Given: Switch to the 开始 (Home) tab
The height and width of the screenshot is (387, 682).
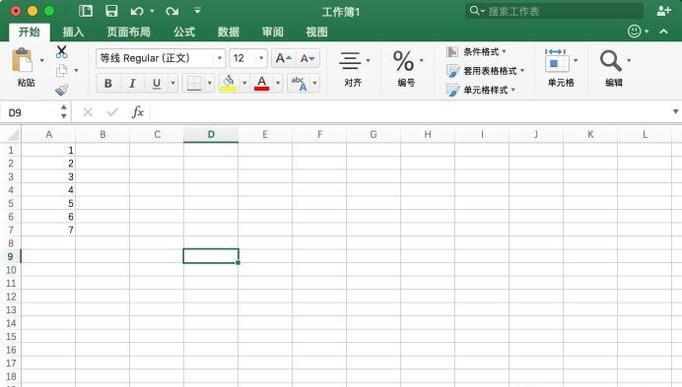Looking at the screenshot, I should click(29, 32).
